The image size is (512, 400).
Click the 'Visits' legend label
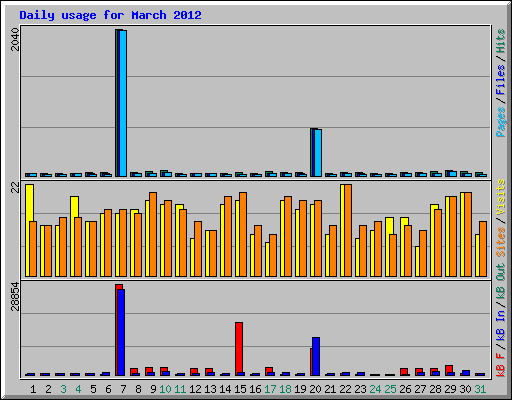(501, 198)
